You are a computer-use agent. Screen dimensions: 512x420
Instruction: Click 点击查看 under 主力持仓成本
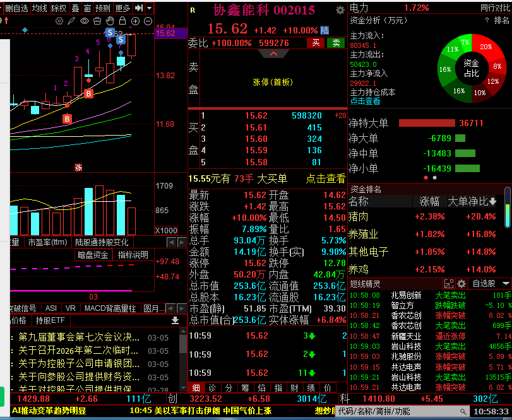[x=365, y=101]
